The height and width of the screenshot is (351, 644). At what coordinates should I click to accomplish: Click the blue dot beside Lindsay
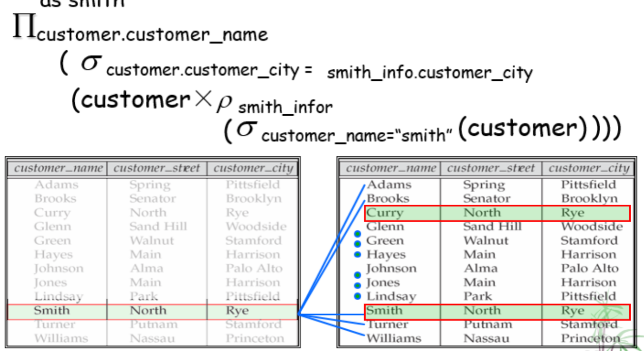point(357,296)
